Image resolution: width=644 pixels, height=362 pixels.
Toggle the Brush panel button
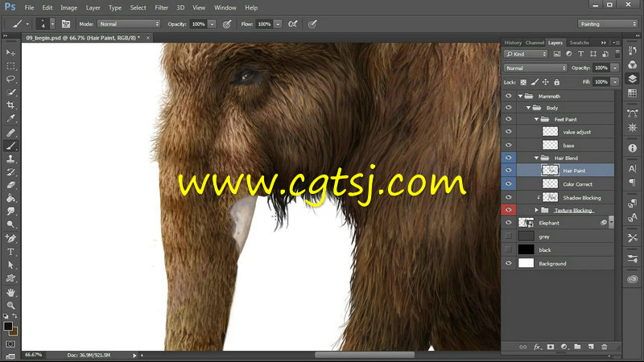click(66, 24)
